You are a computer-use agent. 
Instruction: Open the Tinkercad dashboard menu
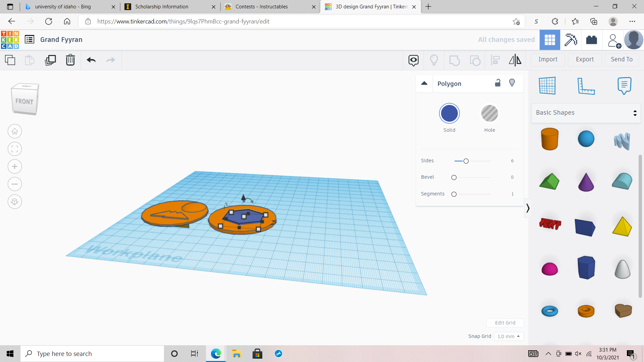click(x=30, y=40)
